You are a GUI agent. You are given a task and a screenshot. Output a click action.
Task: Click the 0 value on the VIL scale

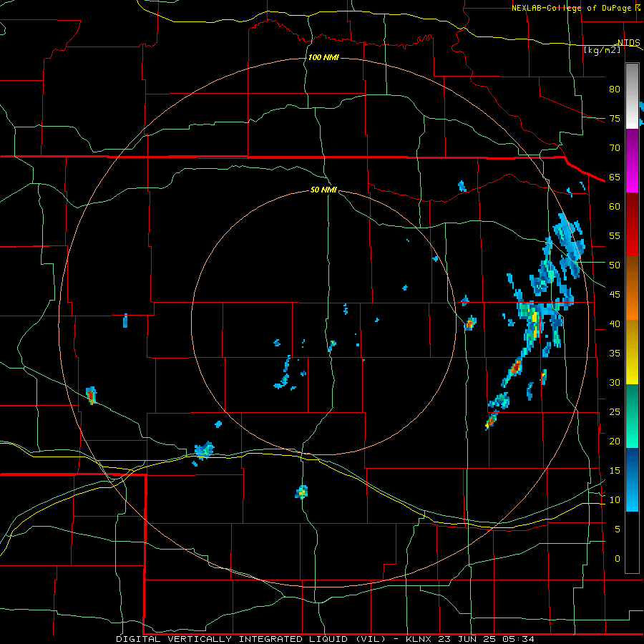coord(618,559)
